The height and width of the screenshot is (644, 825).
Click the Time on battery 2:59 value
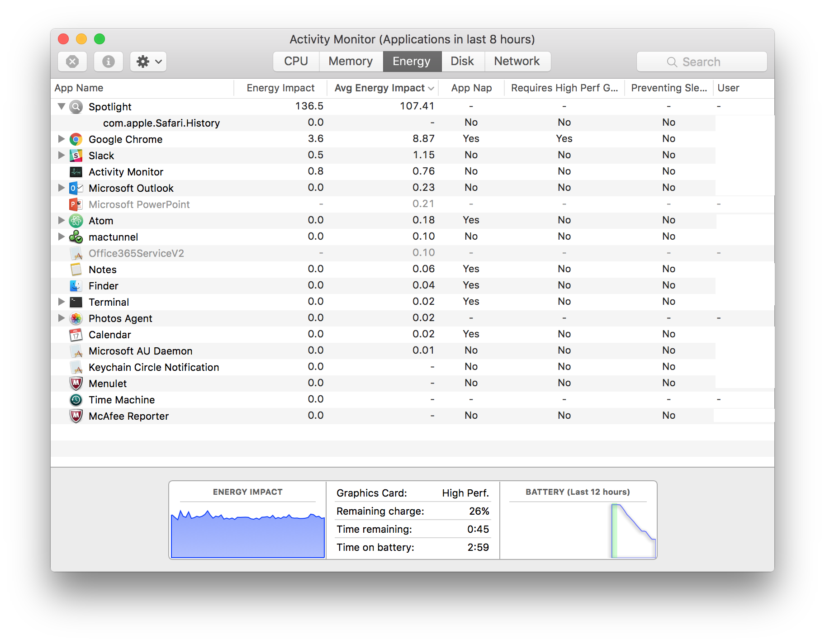click(x=478, y=547)
